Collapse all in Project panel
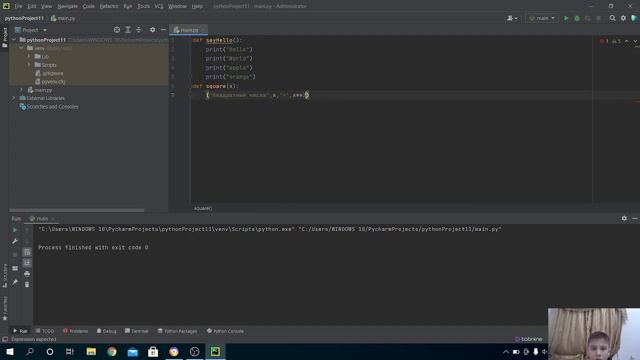Viewport: 640px width, 360px height. tap(138, 30)
